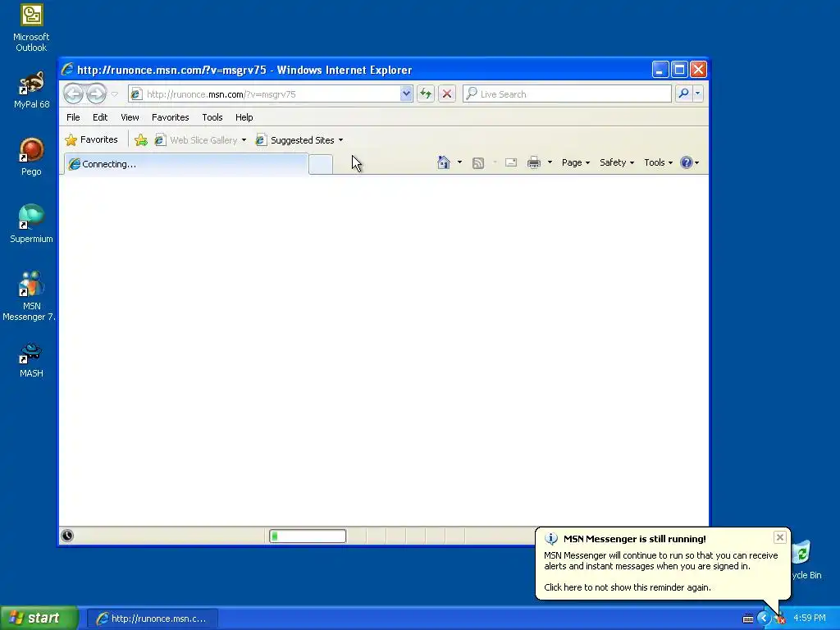This screenshot has width=840, height=630.
Task: Launch the Supermium browser icon
Action: coord(31,224)
